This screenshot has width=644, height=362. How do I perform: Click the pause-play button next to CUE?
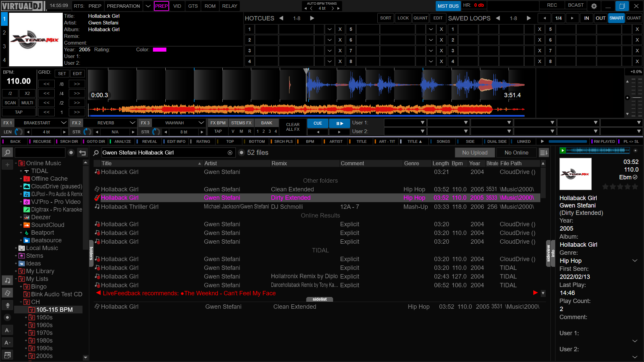pyautogui.click(x=339, y=123)
